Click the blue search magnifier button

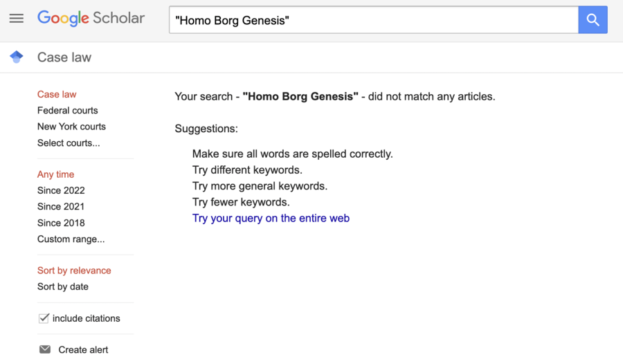[x=593, y=20]
